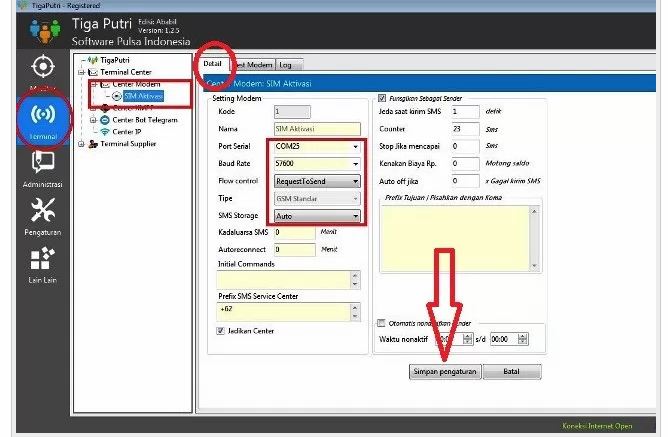Click the Stop Jika mencapai field
Viewport: 668px width, 437px height.
click(x=465, y=147)
